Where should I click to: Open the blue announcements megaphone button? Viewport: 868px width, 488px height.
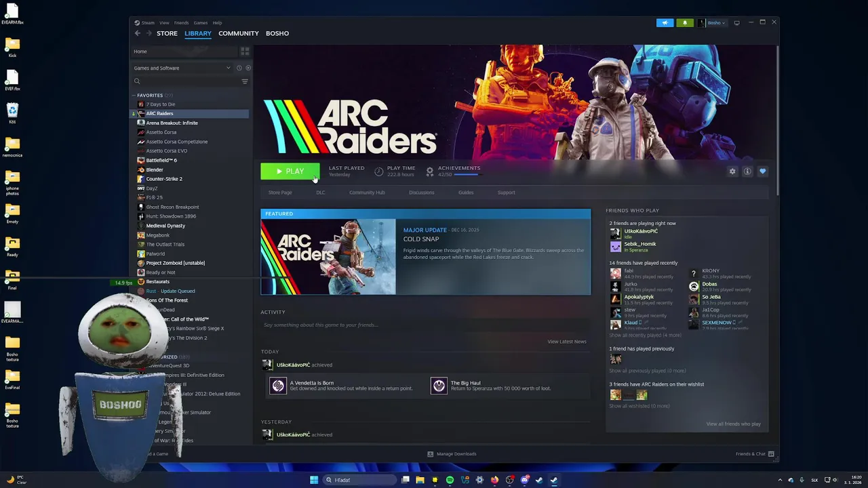(x=665, y=22)
